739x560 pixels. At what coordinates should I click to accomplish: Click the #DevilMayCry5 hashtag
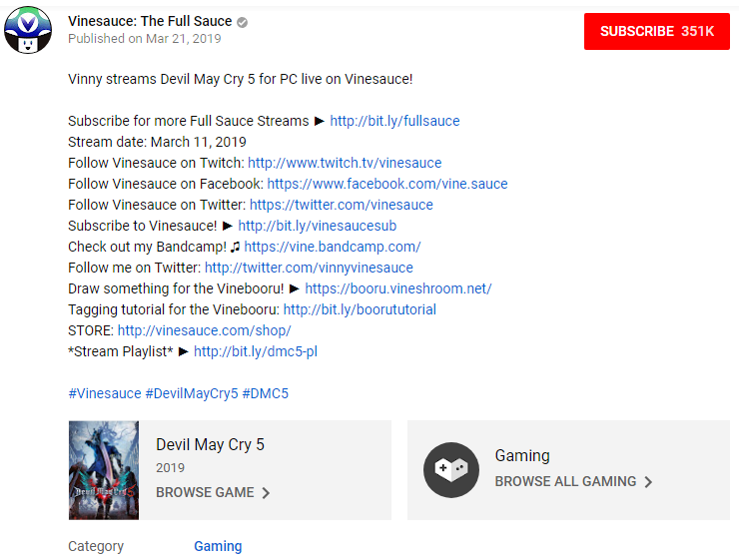coord(192,393)
